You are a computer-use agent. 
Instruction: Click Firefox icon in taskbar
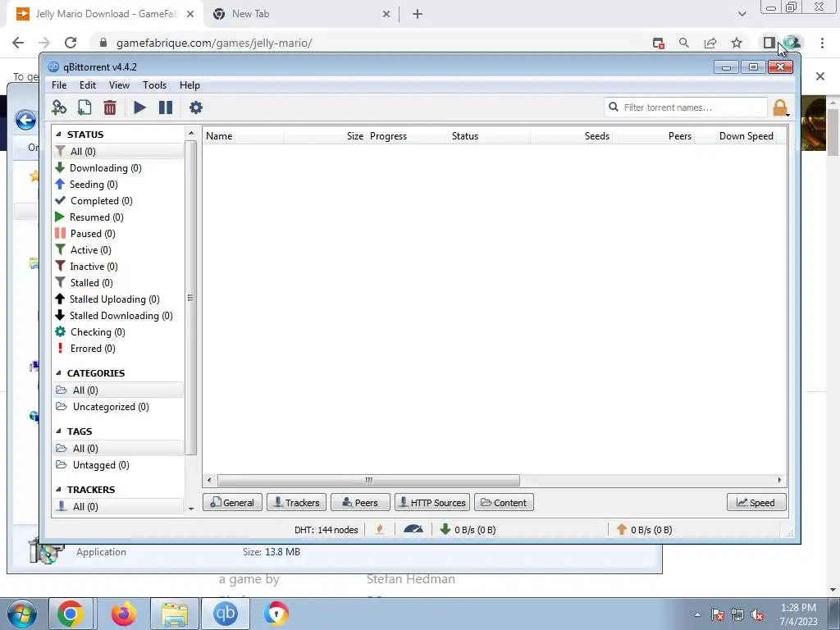pos(123,614)
